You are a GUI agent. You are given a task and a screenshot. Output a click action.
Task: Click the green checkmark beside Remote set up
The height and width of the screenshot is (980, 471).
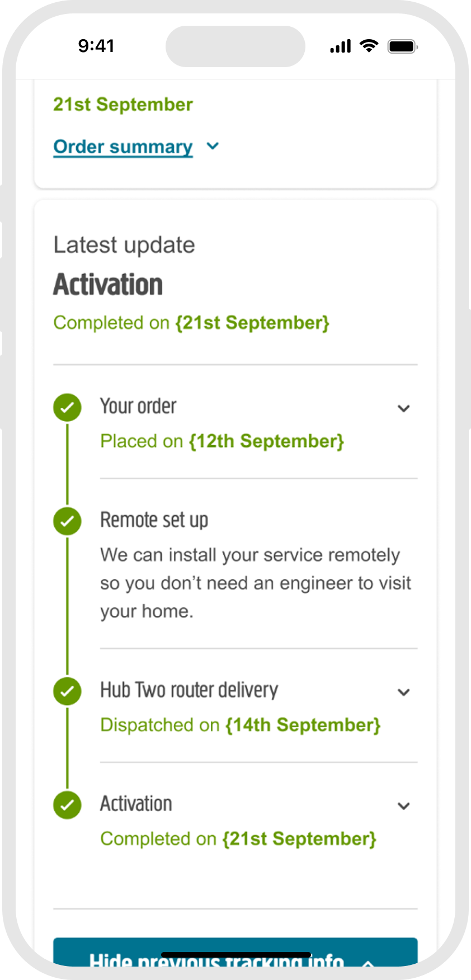(67, 521)
